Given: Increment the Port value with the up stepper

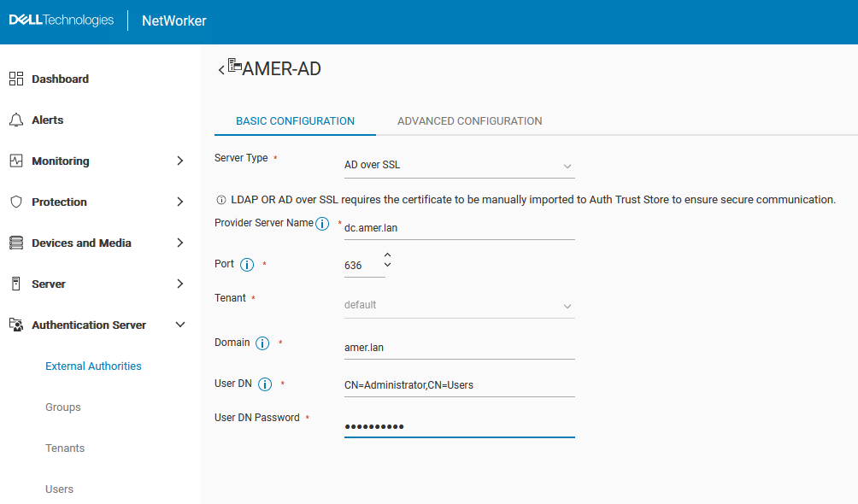Looking at the screenshot, I should [x=388, y=254].
